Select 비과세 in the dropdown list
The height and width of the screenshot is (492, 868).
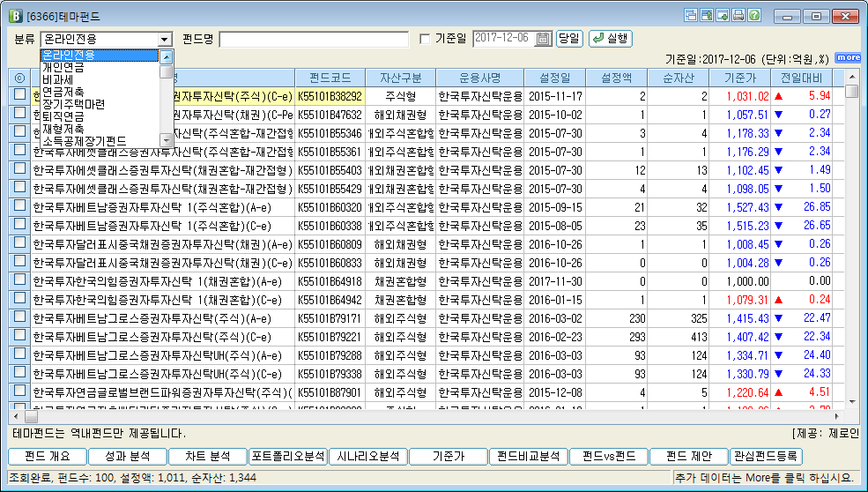click(x=100, y=79)
